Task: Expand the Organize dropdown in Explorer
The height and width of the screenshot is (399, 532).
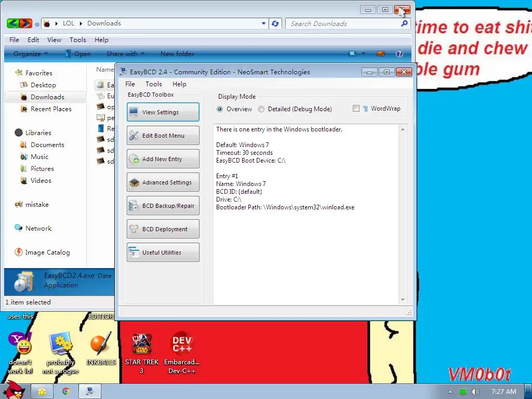Action: click(31, 54)
